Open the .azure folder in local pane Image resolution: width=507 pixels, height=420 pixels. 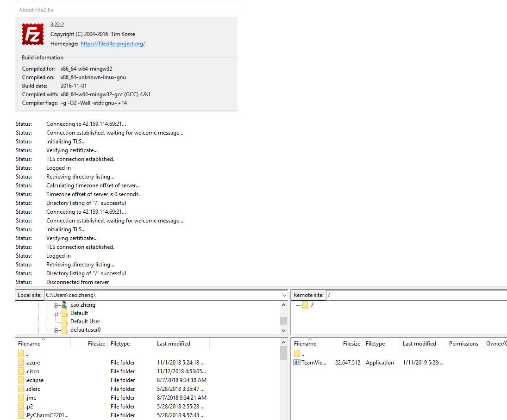[x=31, y=362]
